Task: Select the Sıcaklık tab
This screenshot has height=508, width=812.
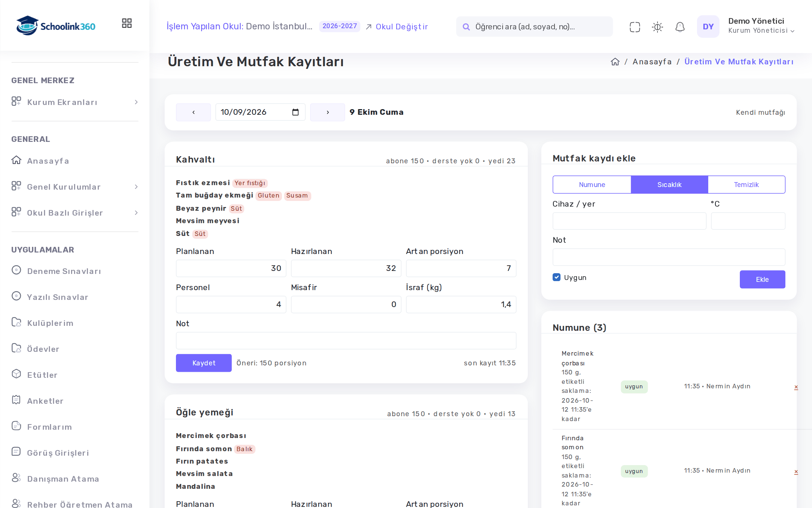Action: tap(669, 185)
